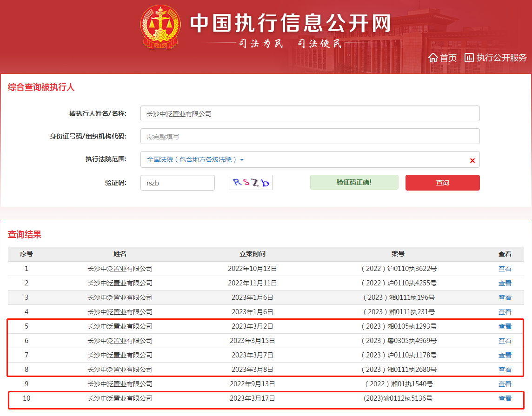Click the 案号 column header
This screenshot has height=416, width=532.
click(x=398, y=254)
